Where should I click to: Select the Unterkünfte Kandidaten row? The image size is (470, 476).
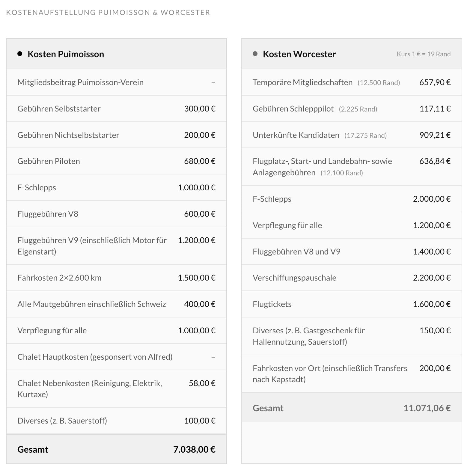352,135
